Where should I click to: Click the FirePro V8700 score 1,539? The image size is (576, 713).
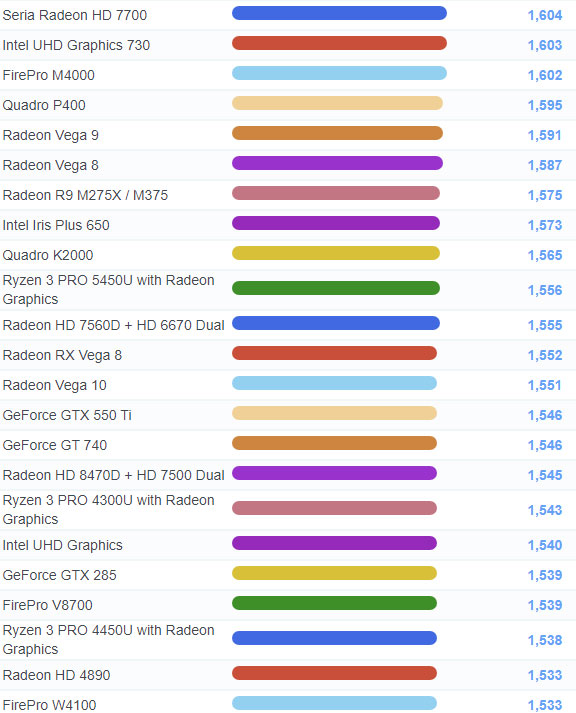[x=545, y=606]
